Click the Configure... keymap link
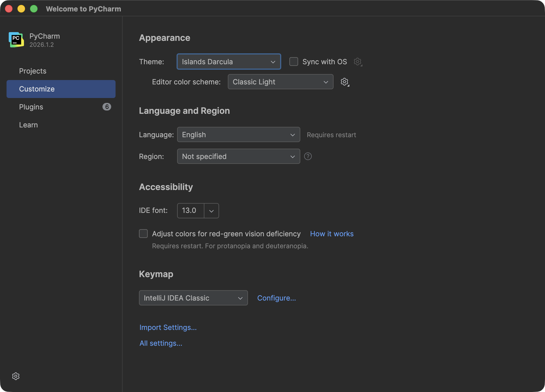545x392 pixels. (277, 298)
